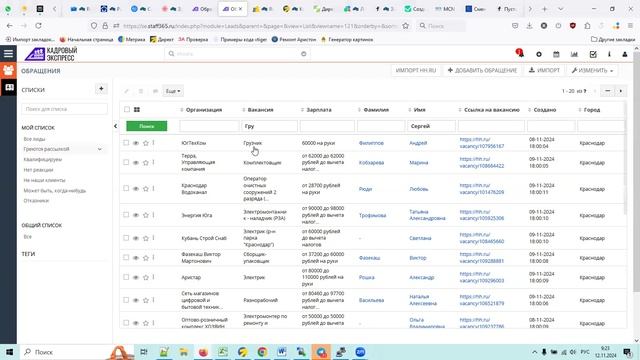Image resolution: width=640 pixels, height=360 pixels.
Task: Go to next page arrow in pagination
Action: tap(620, 91)
